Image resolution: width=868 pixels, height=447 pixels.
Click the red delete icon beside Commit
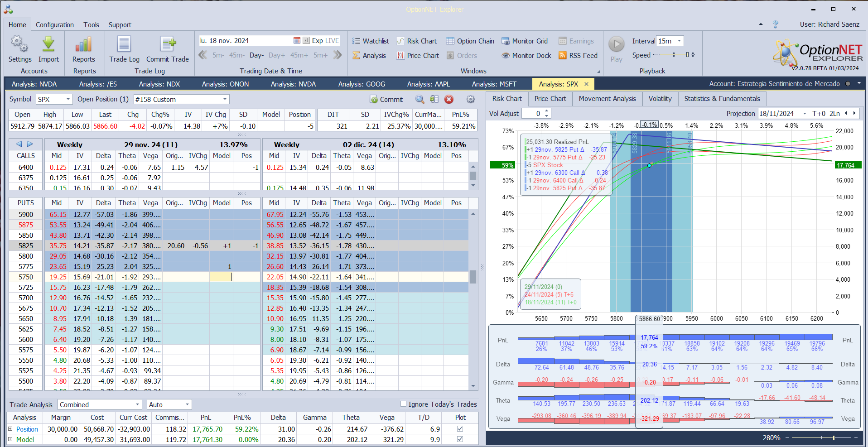pos(449,100)
